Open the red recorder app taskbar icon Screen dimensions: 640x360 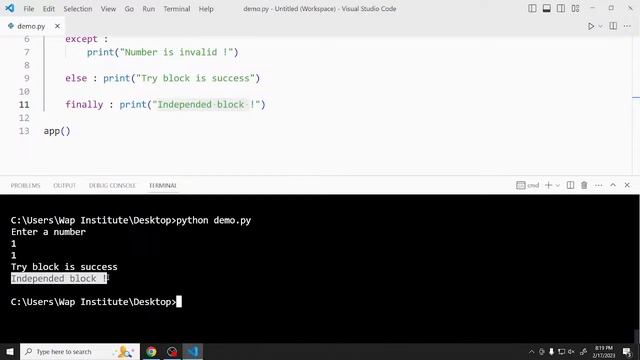[x=172, y=351]
